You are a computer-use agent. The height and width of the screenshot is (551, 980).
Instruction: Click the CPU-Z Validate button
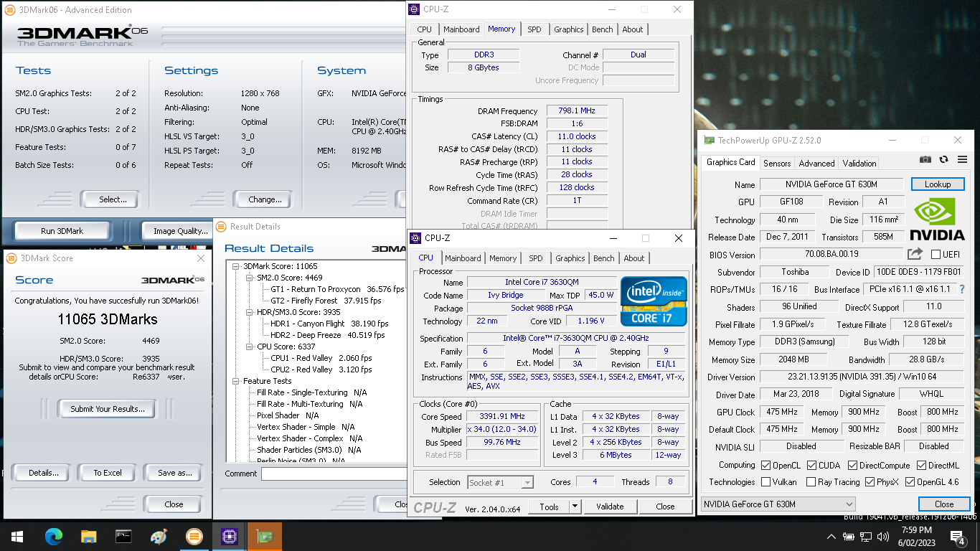coord(610,507)
